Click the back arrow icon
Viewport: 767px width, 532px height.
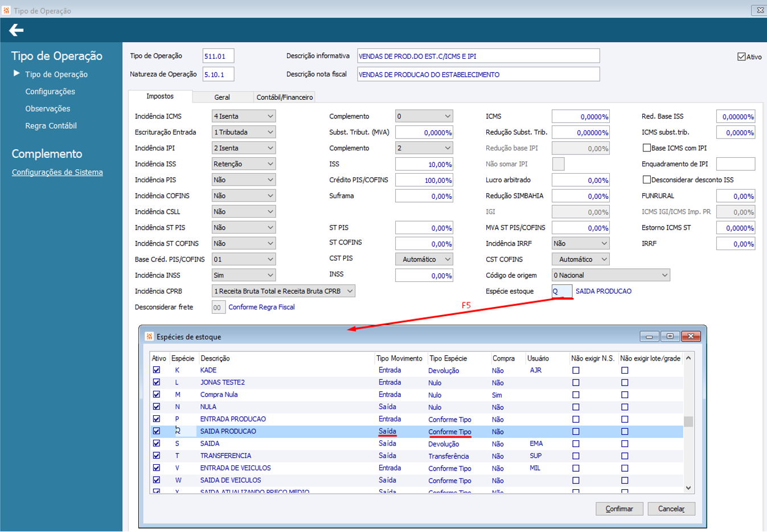(x=17, y=30)
